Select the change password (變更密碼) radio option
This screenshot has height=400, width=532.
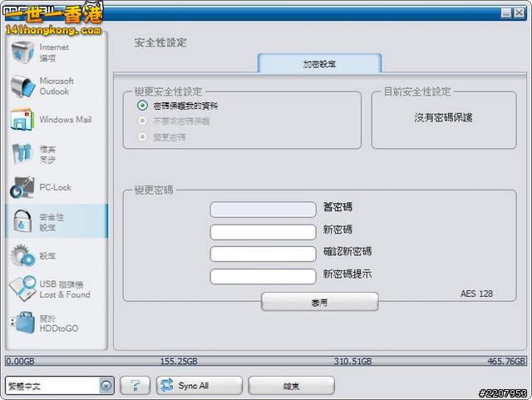pos(142,136)
